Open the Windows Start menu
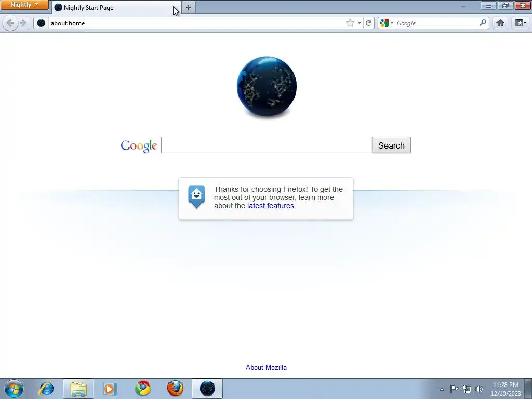 (14, 389)
